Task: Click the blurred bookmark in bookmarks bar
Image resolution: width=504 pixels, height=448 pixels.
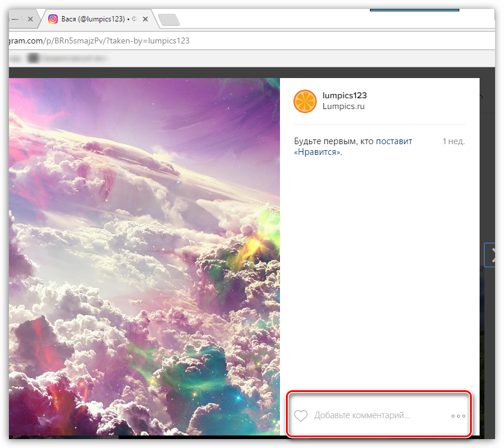Action: 67,58
